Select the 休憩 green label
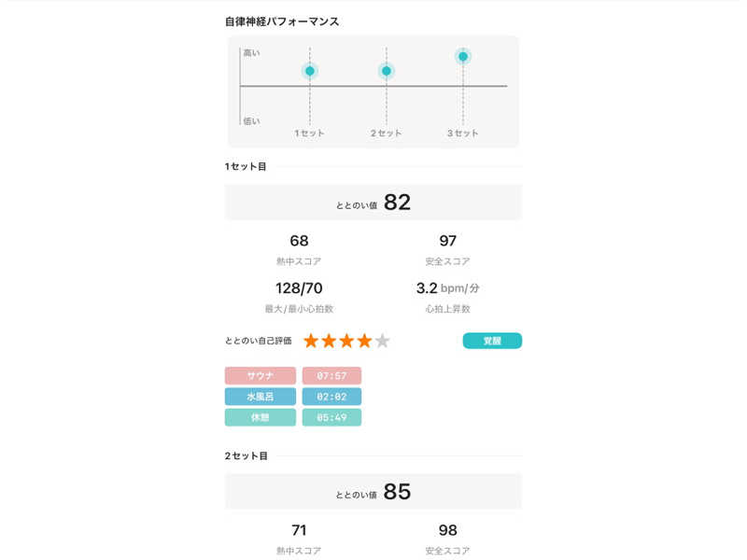 (260, 417)
